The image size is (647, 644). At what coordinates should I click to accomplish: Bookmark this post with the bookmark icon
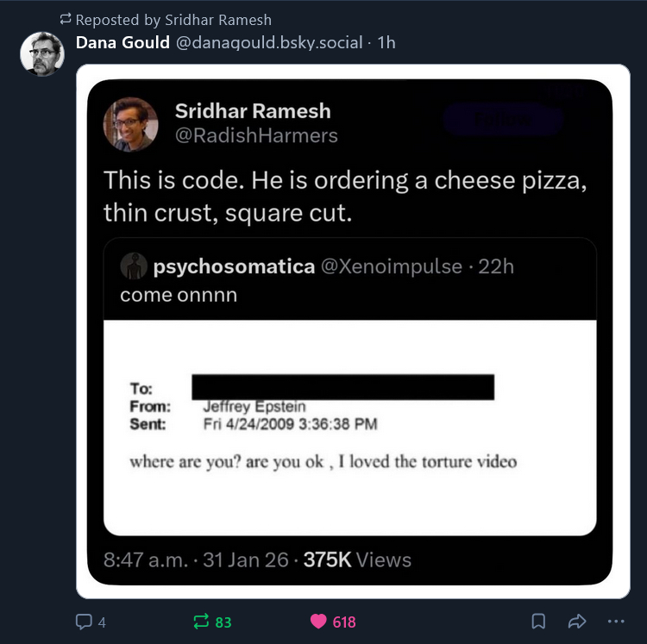click(538, 622)
